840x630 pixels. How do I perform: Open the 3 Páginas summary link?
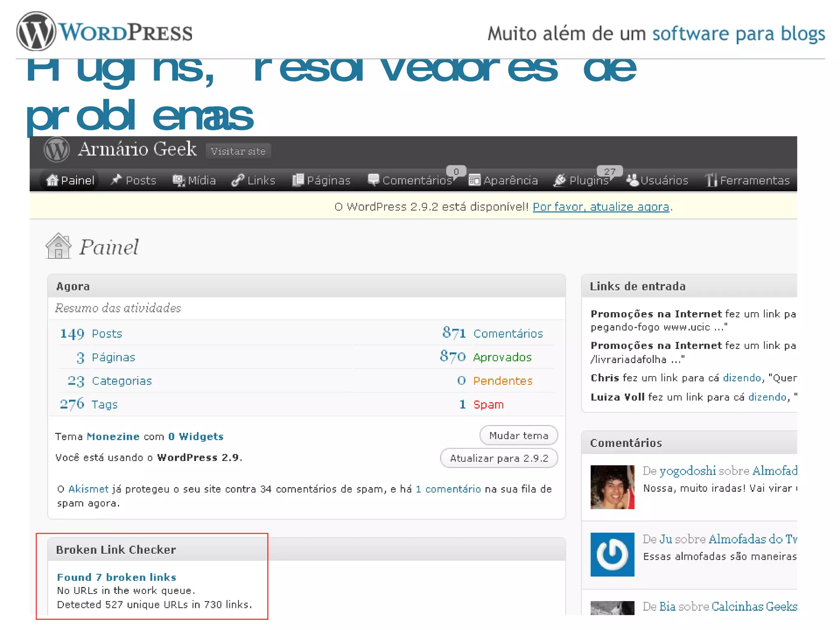[105, 357]
